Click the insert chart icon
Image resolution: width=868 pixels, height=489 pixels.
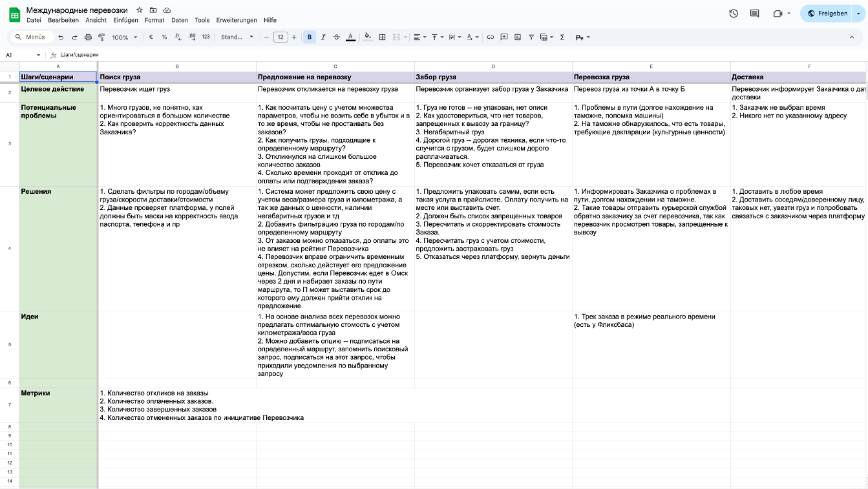(517, 37)
